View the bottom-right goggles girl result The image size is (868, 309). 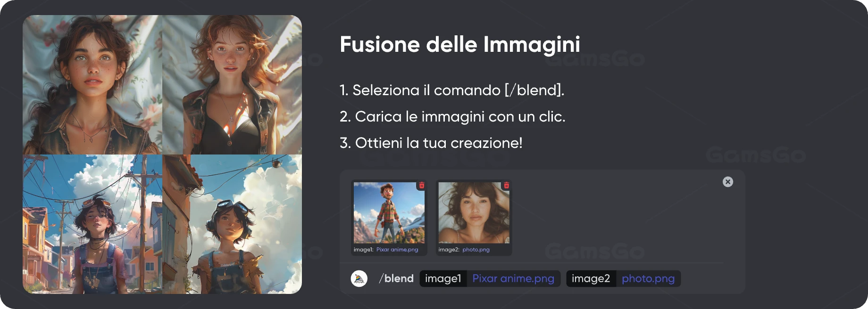(232, 224)
